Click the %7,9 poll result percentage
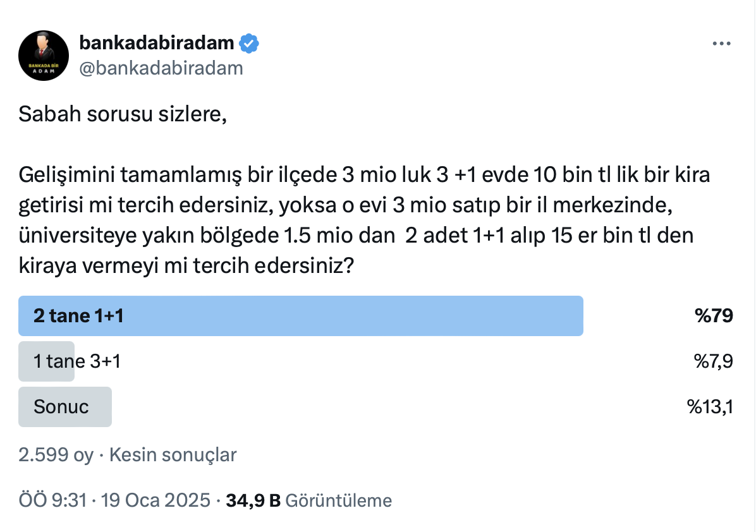 (x=713, y=361)
